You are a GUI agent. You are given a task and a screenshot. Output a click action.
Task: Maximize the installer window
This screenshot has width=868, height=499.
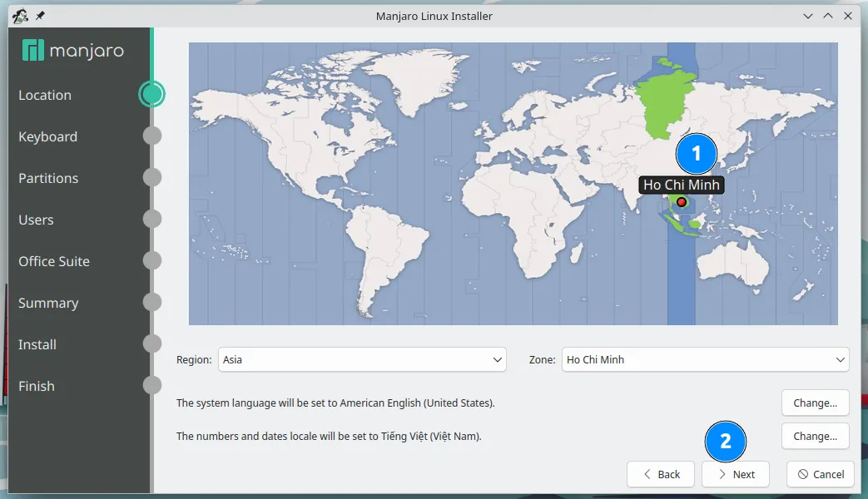click(828, 16)
